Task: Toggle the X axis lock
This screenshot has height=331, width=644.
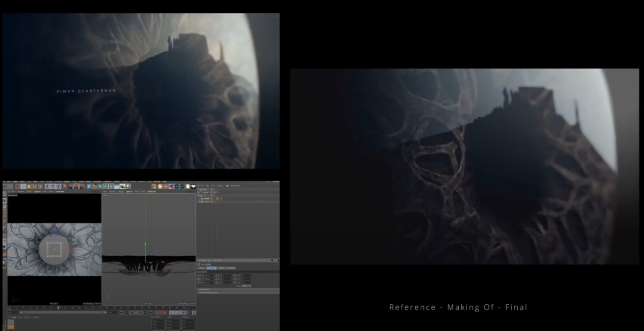Action: click(x=47, y=187)
